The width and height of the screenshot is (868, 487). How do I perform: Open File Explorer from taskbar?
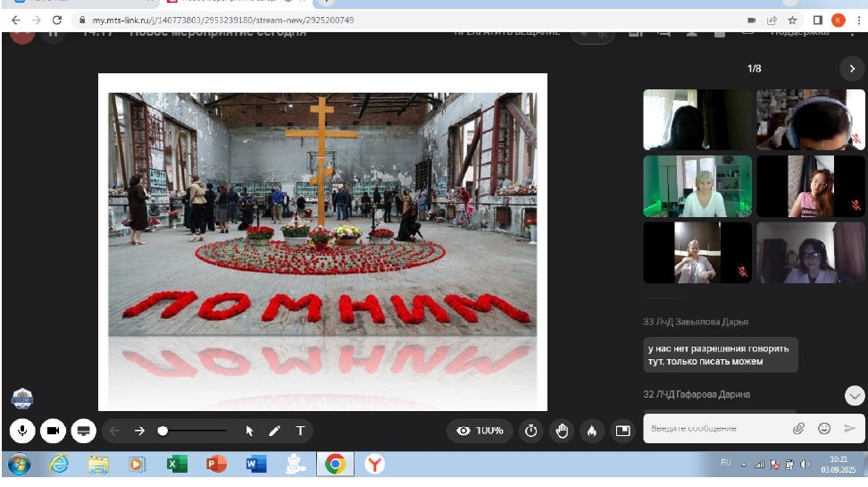coord(98,464)
